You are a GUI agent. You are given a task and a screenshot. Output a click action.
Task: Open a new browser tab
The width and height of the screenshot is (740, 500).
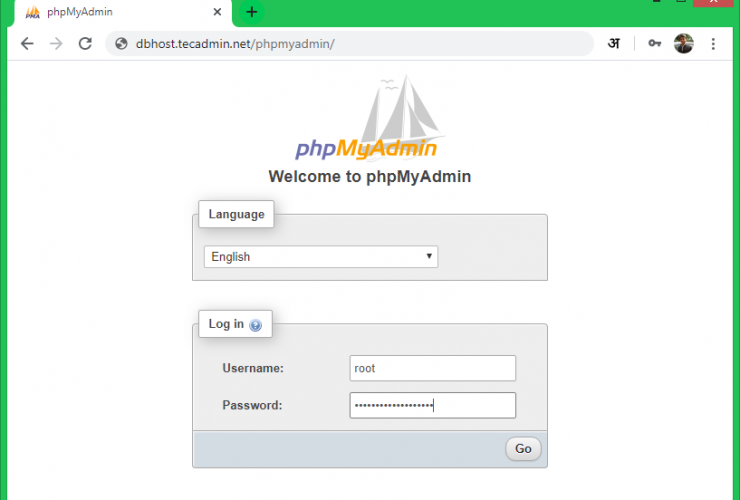pyautogui.click(x=252, y=12)
